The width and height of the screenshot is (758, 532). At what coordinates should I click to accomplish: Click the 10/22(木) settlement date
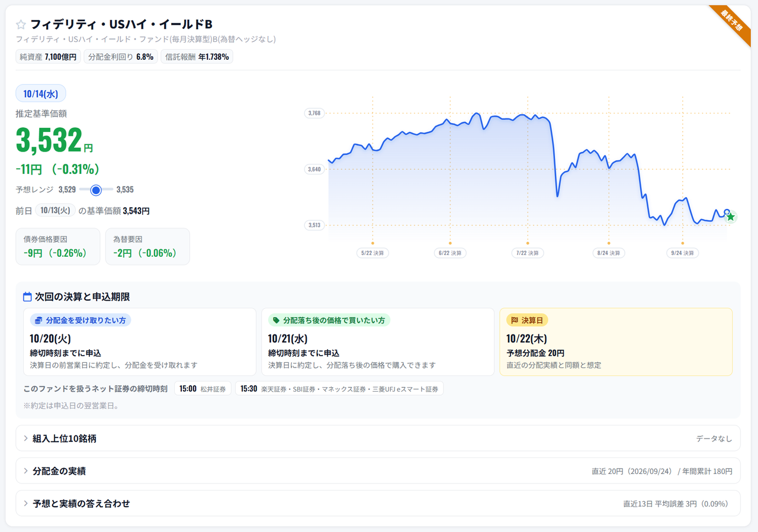(527, 338)
